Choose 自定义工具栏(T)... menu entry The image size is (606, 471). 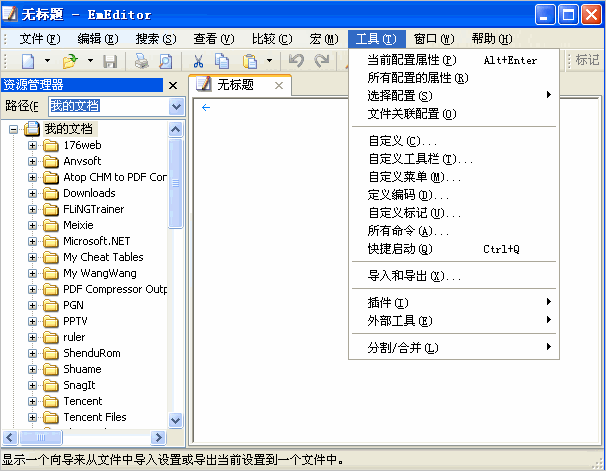(454, 159)
